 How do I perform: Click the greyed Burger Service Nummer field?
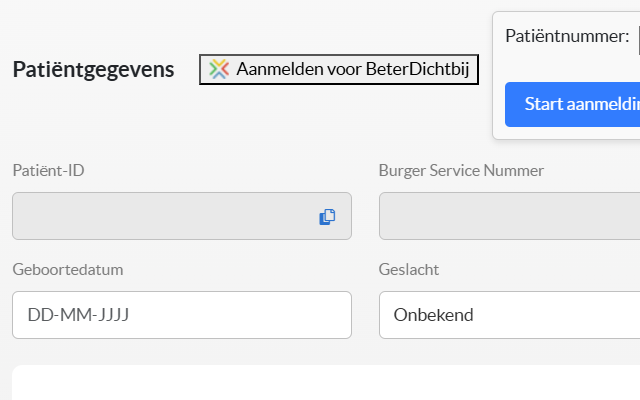point(510,216)
